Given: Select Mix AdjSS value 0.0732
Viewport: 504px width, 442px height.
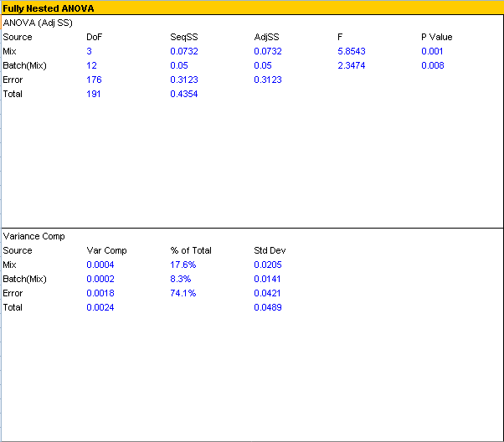Looking at the screenshot, I should click(268, 51).
